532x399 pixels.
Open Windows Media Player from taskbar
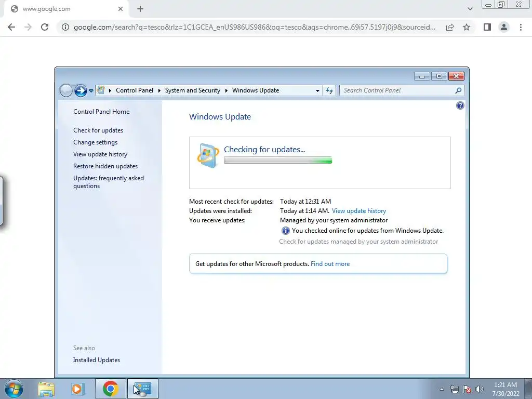tap(78, 389)
